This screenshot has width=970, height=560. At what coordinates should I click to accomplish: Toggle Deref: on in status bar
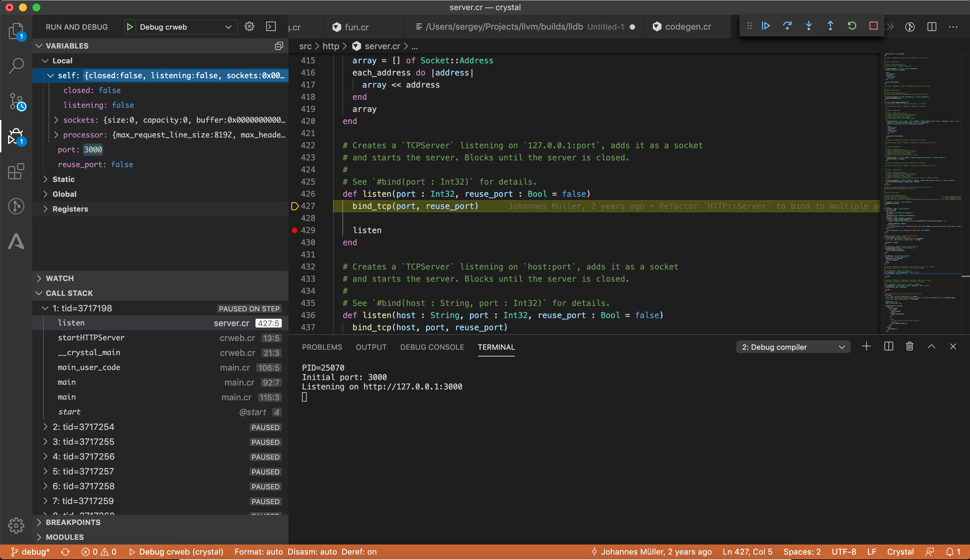(359, 552)
